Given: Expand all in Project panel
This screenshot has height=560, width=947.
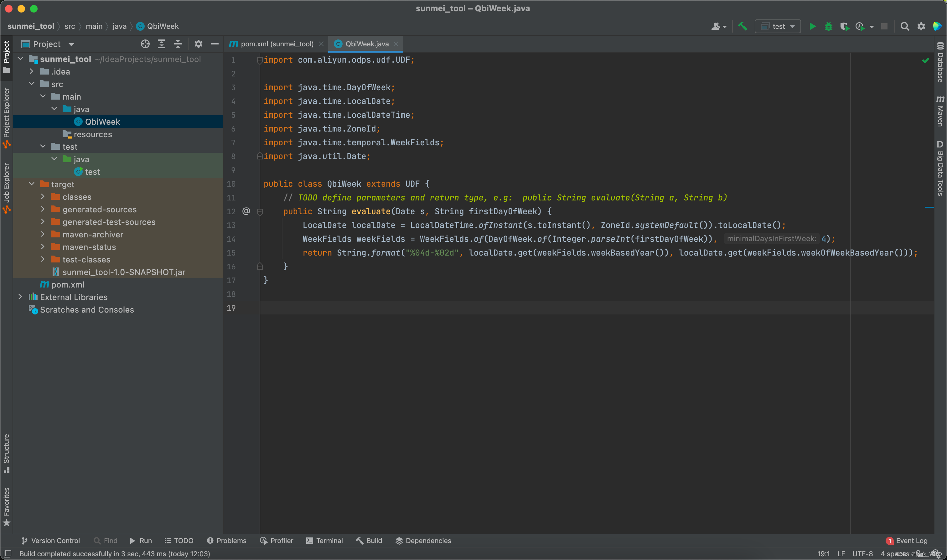Looking at the screenshot, I should point(162,44).
